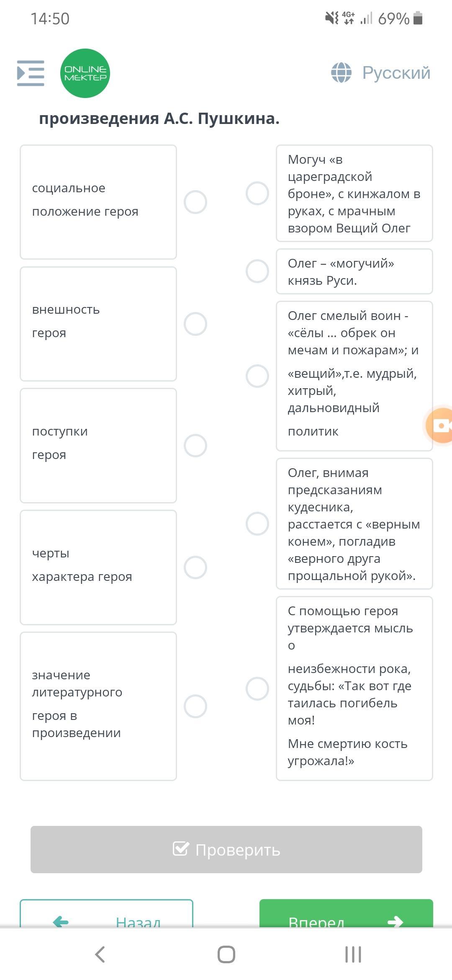Tap the Online Mektep logo

pyautogui.click(x=85, y=73)
